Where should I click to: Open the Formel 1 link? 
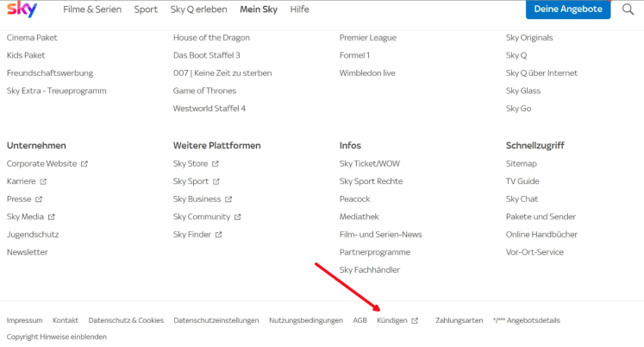coord(354,55)
